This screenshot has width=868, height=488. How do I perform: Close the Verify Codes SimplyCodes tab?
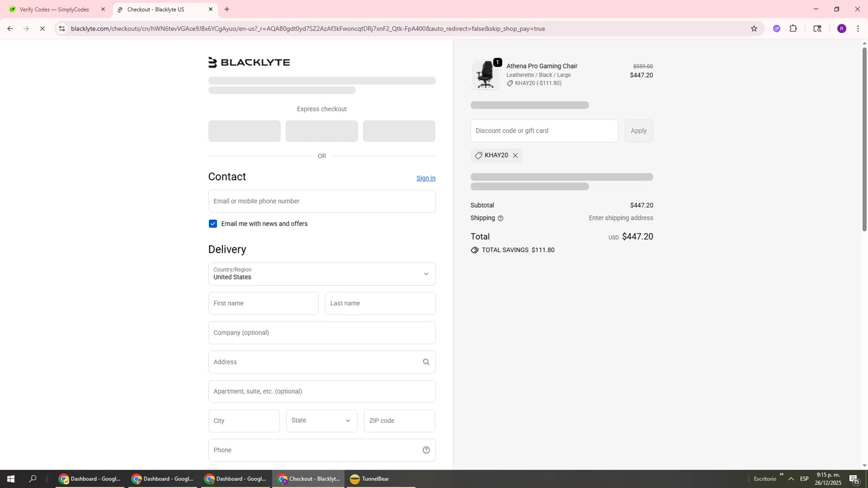pos(103,9)
